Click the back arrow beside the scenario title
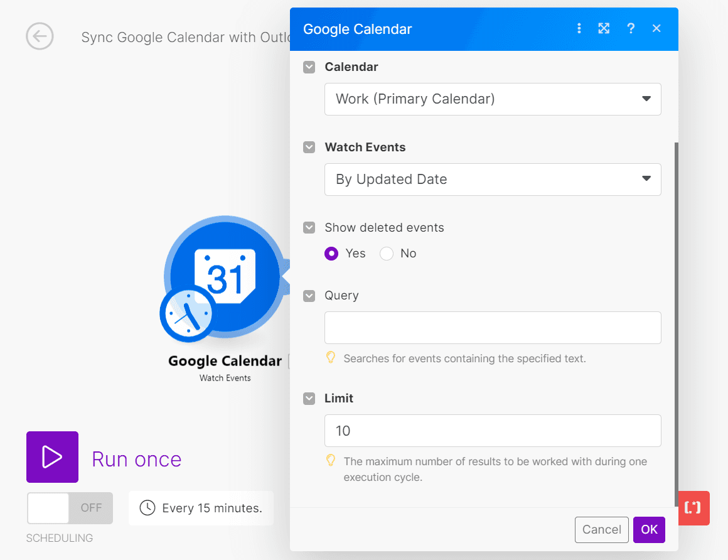728x560 pixels. [40, 36]
